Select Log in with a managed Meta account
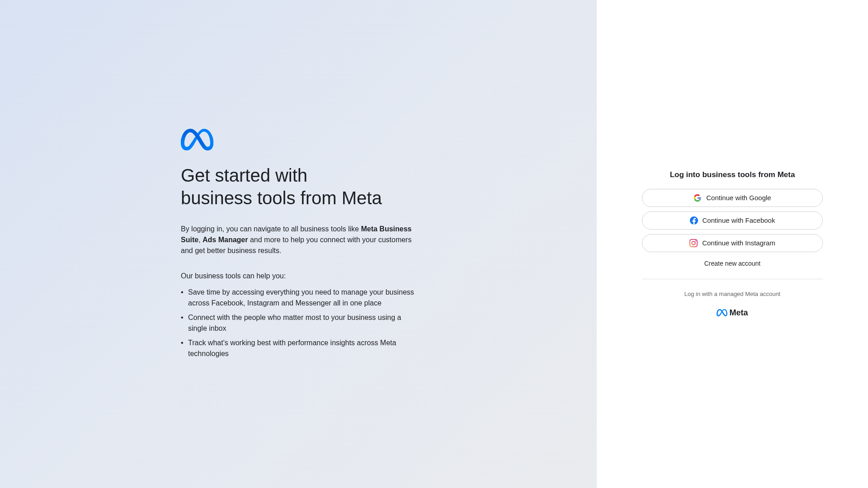This screenshot has height=488, width=868. [732, 294]
